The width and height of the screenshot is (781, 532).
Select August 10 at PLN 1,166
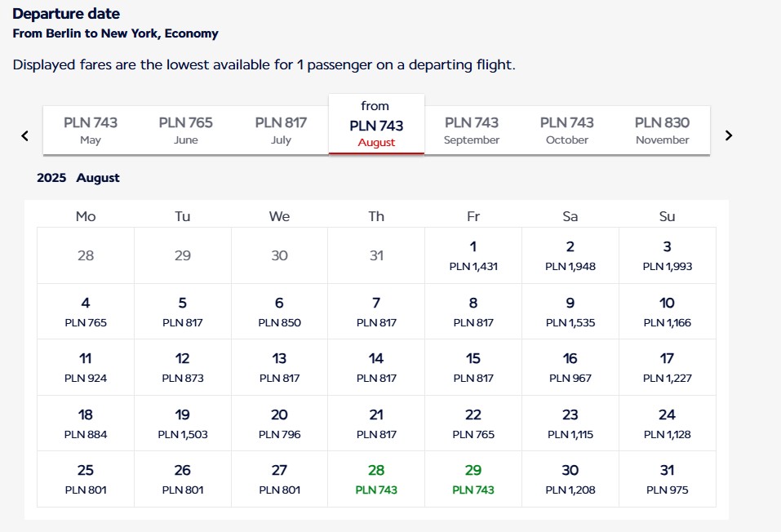click(x=668, y=312)
